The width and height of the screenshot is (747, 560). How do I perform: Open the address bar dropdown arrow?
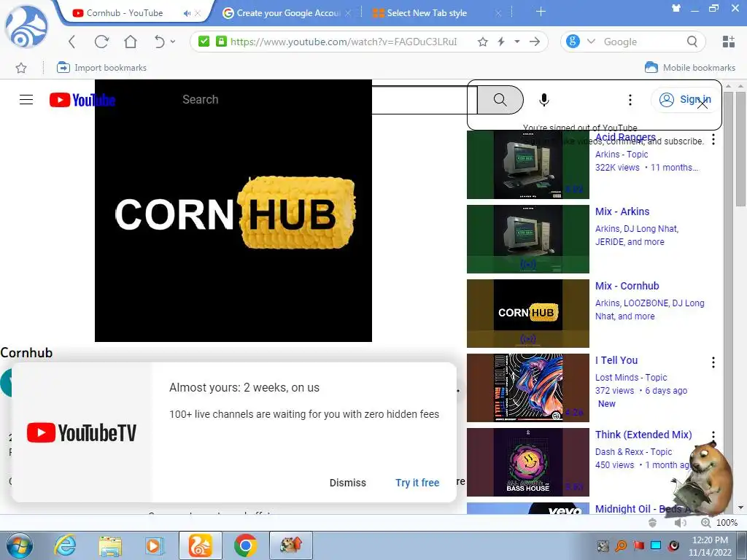coord(517,42)
